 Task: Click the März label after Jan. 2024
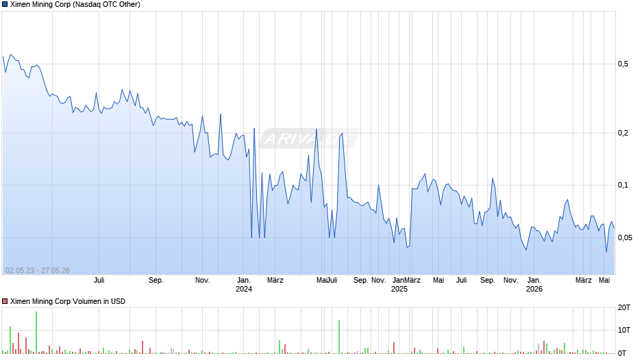click(x=275, y=280)
